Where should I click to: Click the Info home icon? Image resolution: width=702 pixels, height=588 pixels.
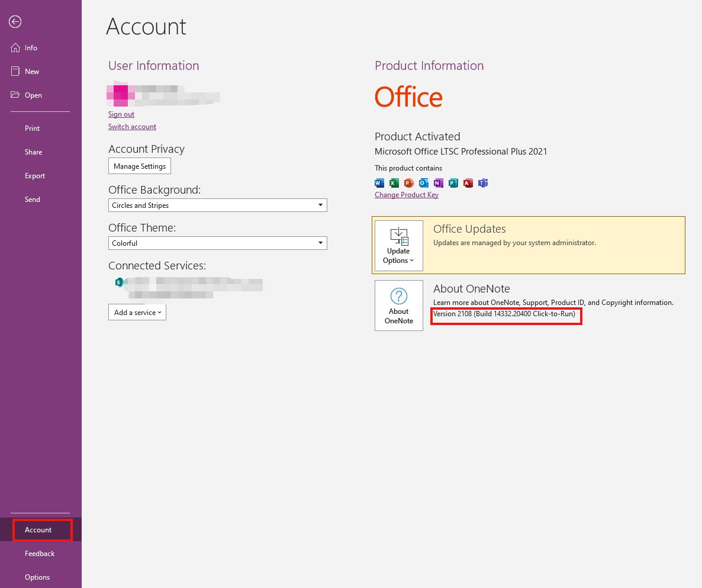[x=15, y=47]
